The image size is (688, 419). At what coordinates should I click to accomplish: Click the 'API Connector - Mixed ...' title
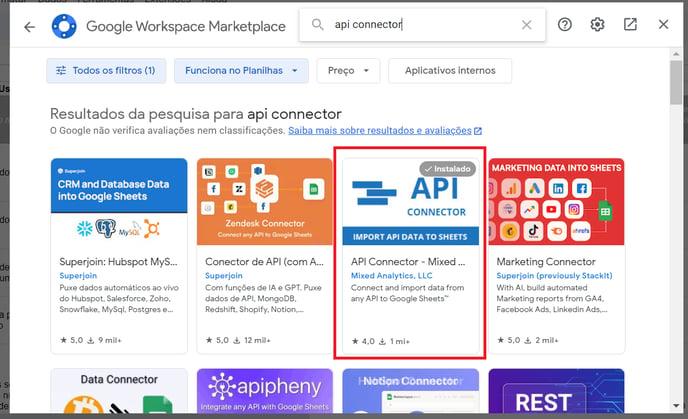click(408, 262)
